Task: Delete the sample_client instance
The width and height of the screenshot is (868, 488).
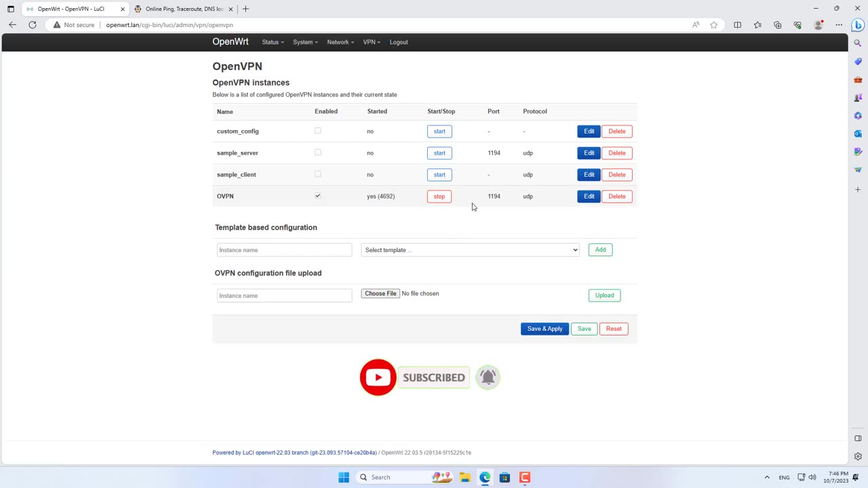Action: [x=617, y=175]
